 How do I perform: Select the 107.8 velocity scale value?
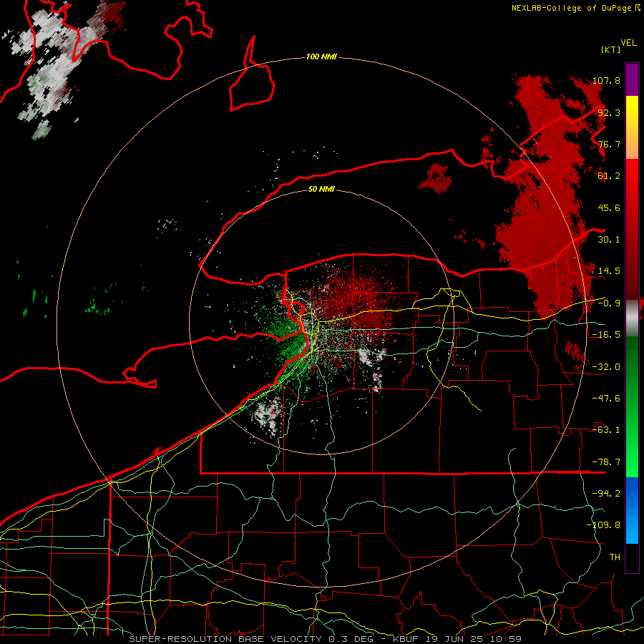pos(606,80)
